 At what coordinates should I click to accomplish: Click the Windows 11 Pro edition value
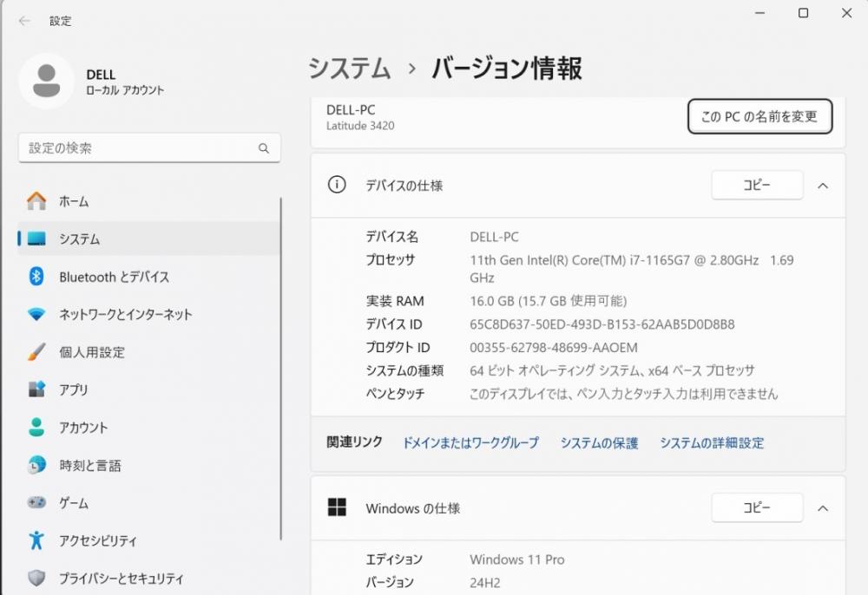(x=517, y=559)
